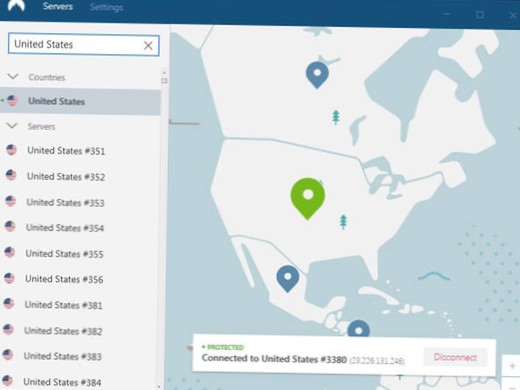Click the flag icon beside United States #382
The width and height of the screenshot is (520, 390).
8,329
